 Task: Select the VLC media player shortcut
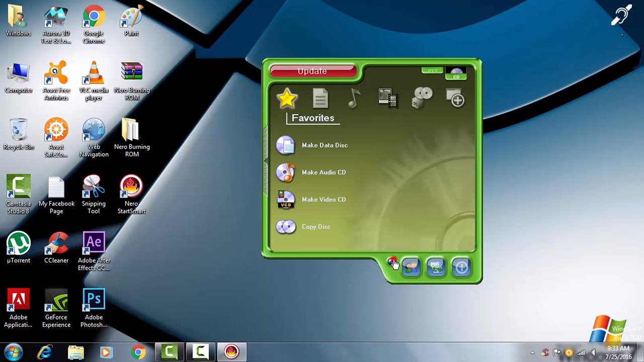pos(94,81)
